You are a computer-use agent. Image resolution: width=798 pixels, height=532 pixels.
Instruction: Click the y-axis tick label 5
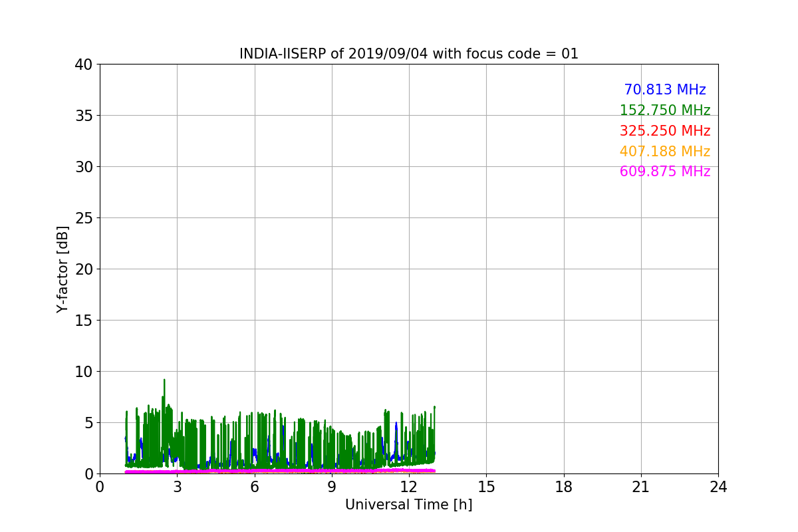point(88,423)
